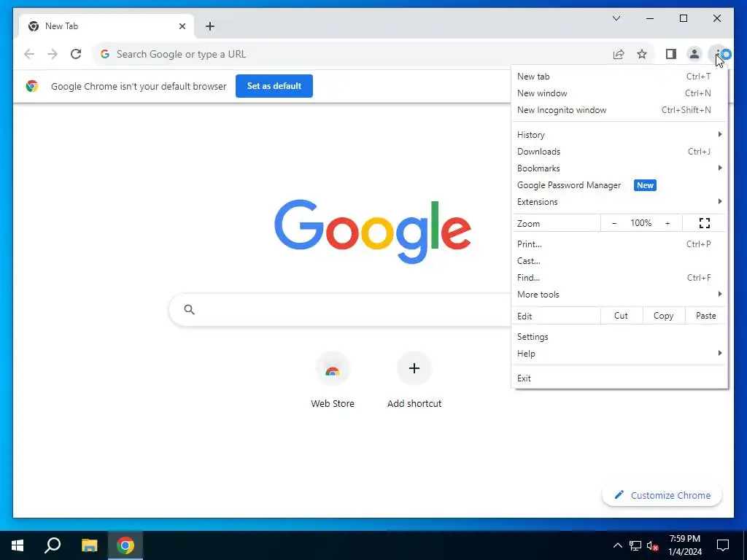Screen dimensions: 747x560
Task: Click Copy in Edit row
Action: click(664, 316)
